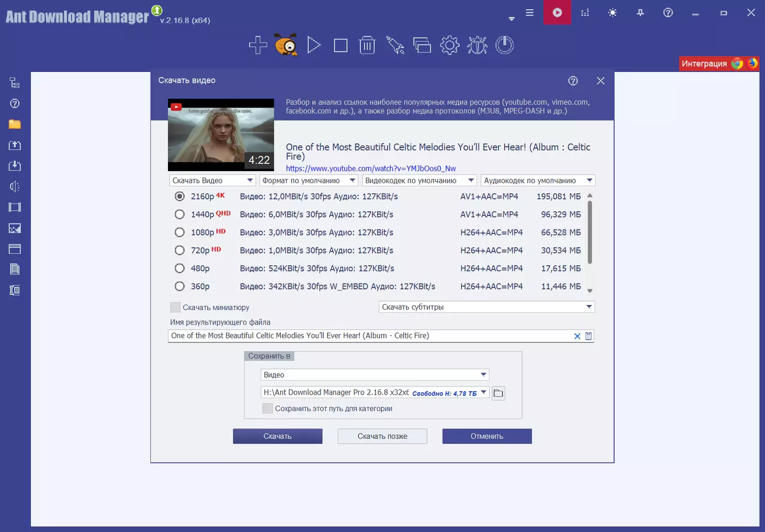
Task: Click the plus icon to add download
Action: point(258,45)
